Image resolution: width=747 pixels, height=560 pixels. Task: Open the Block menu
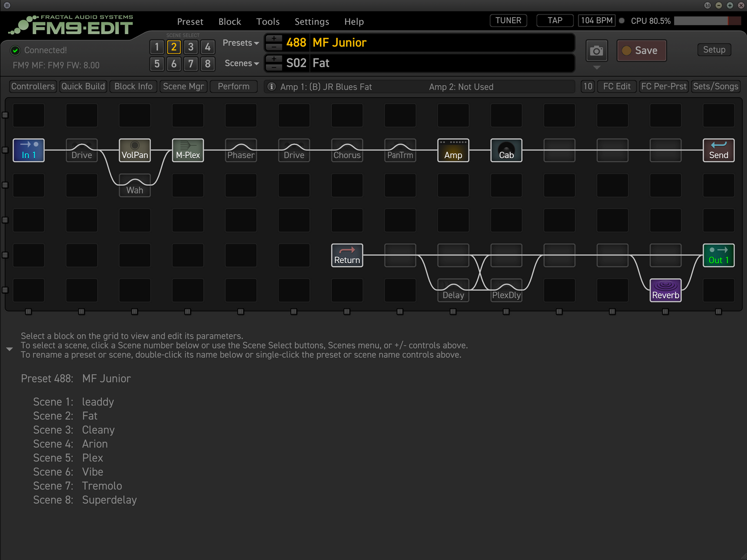[x=230, y=22]
